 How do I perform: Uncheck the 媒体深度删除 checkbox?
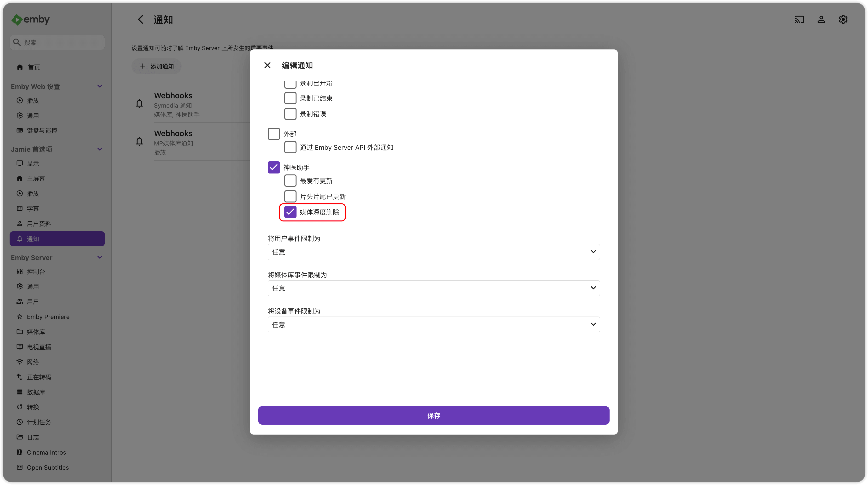290,212
